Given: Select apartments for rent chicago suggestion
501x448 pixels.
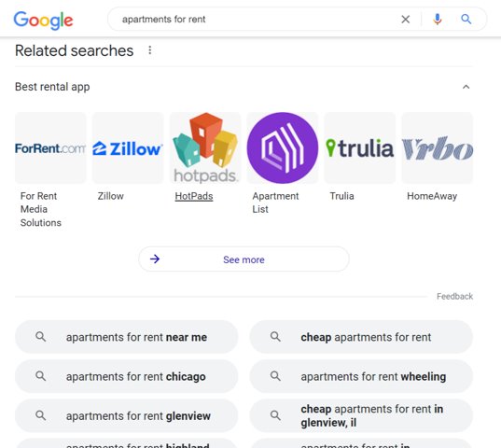Looking at the screenshot, I should (x=127, y=376).
